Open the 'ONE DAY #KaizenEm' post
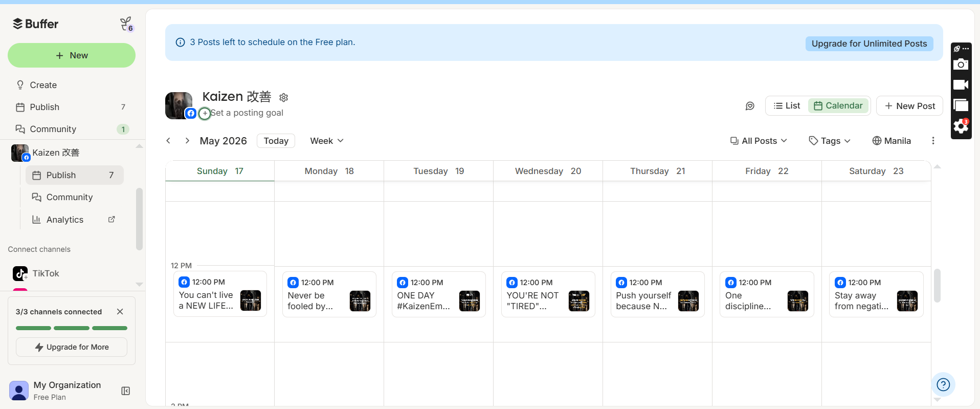980x409 pixels. pos(438,294)
